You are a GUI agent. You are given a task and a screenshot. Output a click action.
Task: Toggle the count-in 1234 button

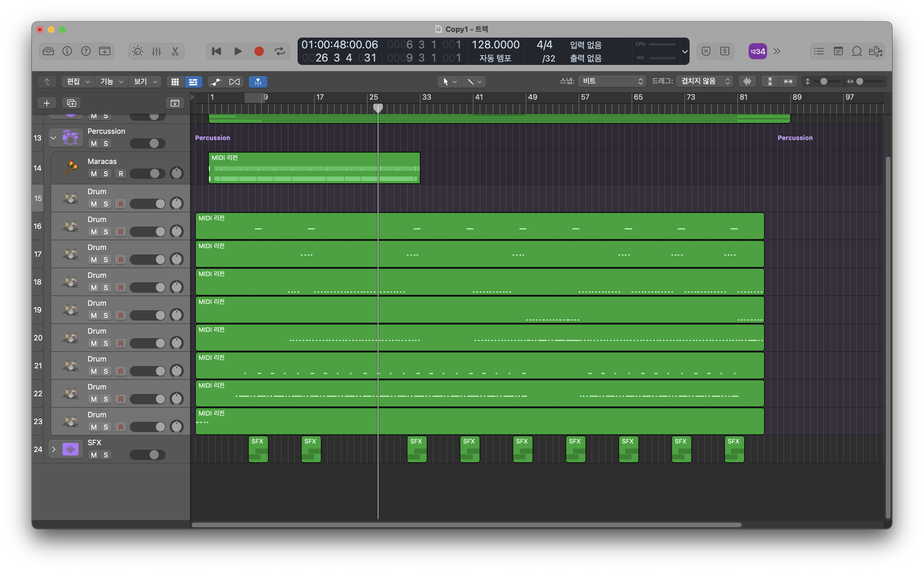pyautogui.click(x=757, y=51)
